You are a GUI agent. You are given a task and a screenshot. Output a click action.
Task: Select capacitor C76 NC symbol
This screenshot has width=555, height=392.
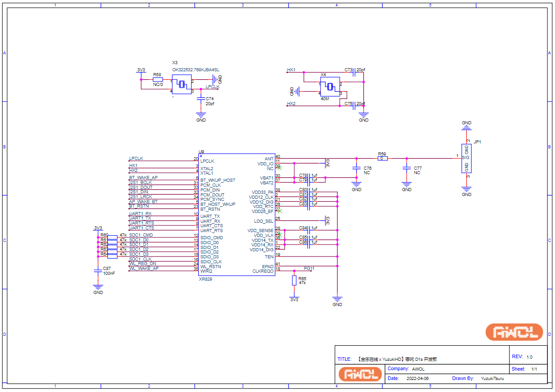[356, 168]
